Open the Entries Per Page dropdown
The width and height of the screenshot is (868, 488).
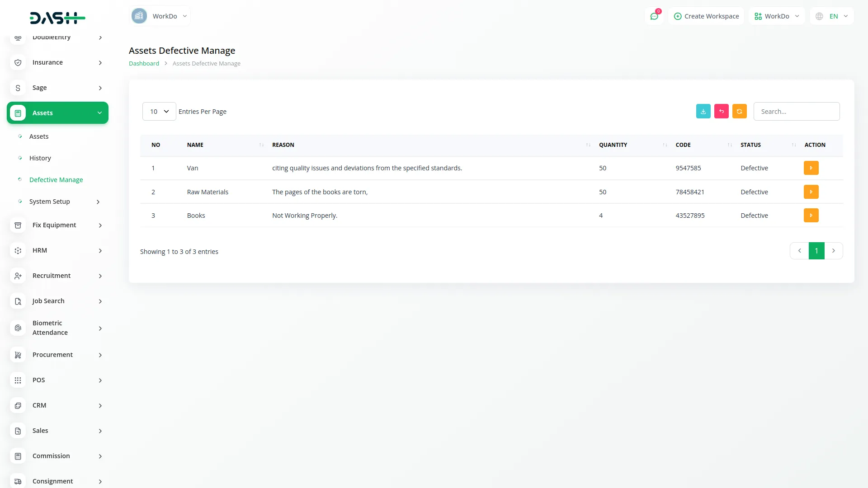click(x=159, y=111)
